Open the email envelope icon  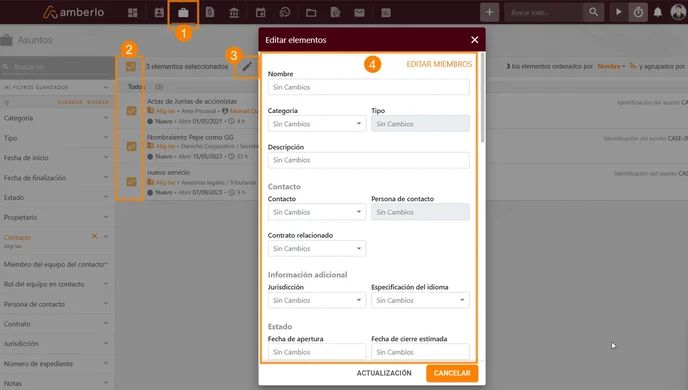[359, 13]
